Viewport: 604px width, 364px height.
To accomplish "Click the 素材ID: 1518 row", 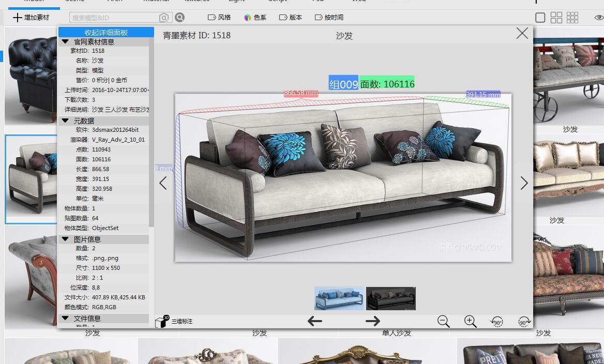I will (x=103, y=51).
